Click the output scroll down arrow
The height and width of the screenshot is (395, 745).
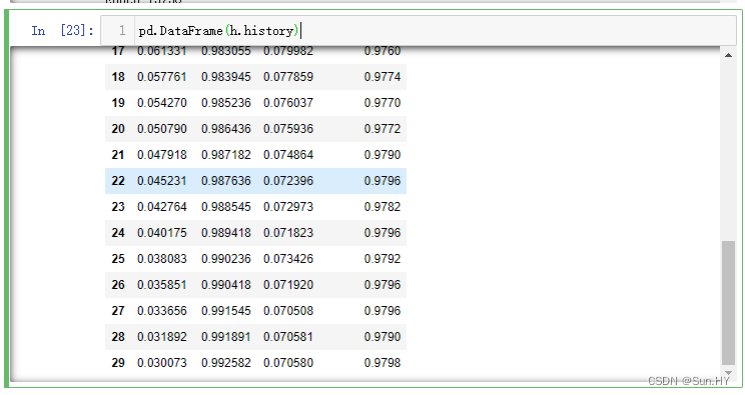click(x=728, y=373)
